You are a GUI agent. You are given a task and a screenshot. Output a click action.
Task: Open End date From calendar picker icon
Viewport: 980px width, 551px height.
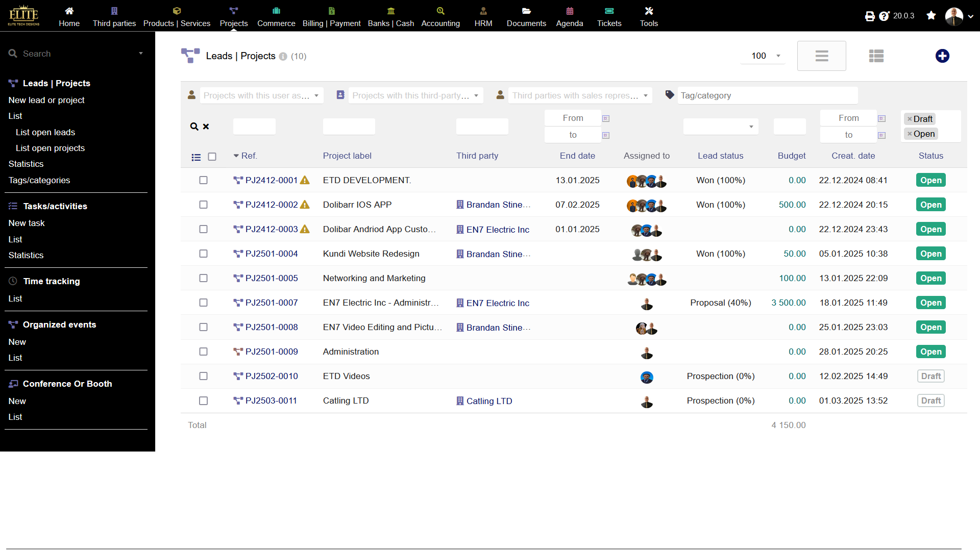[x=606, y=118]
